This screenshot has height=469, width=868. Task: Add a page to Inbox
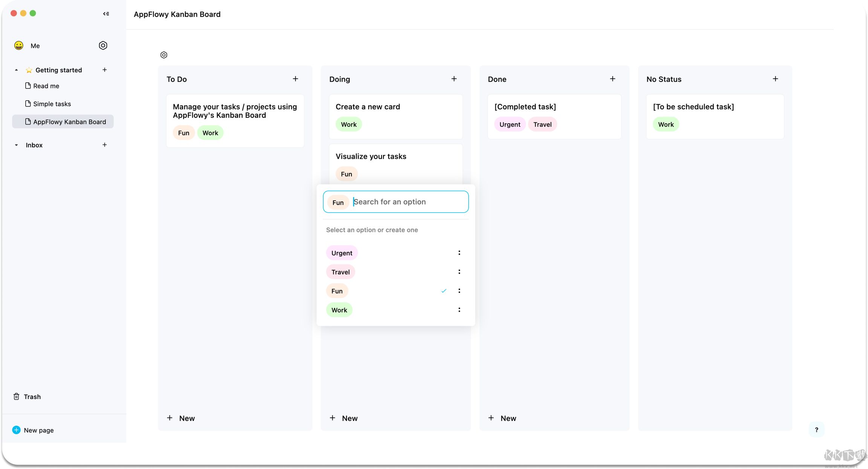[x=105, y=145]
